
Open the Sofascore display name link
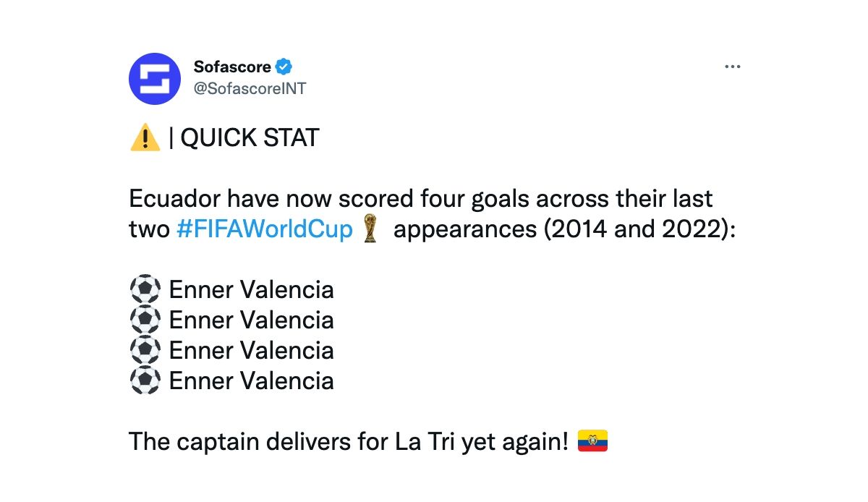(232, 67)
